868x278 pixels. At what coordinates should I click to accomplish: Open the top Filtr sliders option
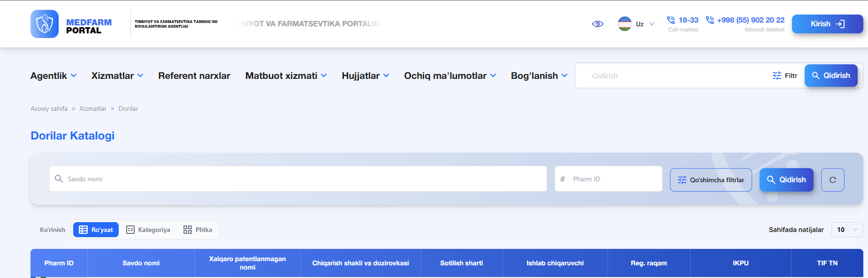[x=785, y=76]
